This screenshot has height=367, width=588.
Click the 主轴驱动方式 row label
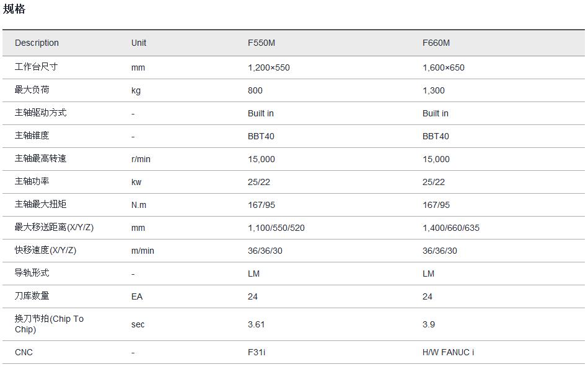click(40, 113)
